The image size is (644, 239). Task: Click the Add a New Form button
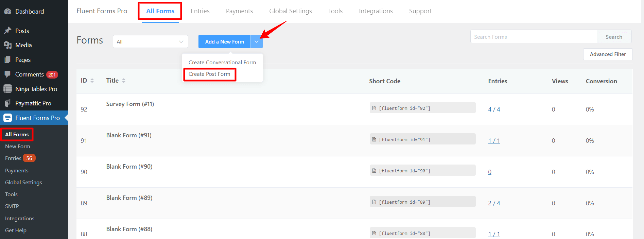[225, 41]
